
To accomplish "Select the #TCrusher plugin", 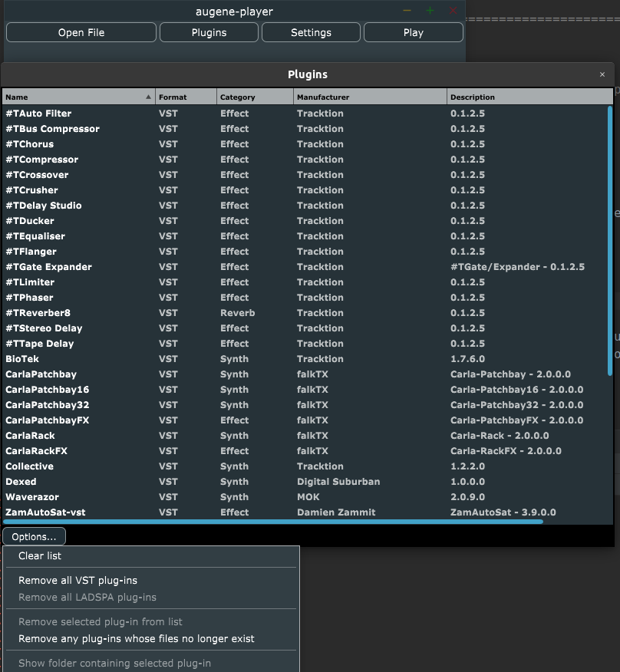I will [x=305, y=190].
